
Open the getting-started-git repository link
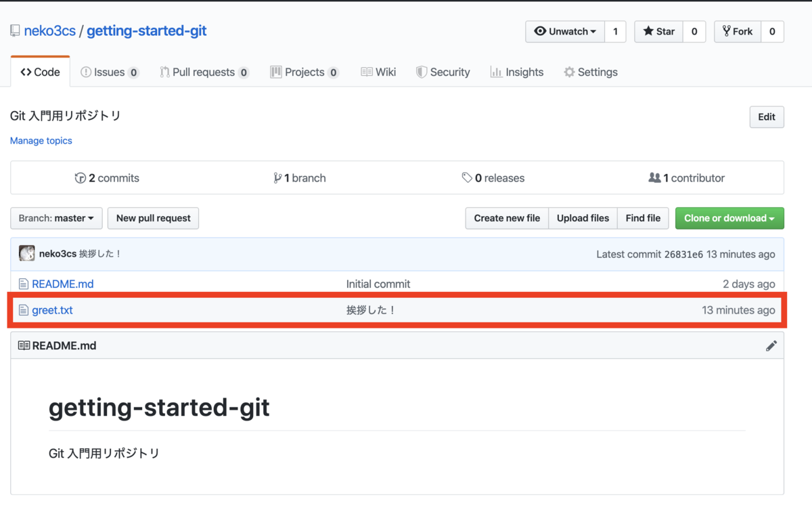(147, 31)
